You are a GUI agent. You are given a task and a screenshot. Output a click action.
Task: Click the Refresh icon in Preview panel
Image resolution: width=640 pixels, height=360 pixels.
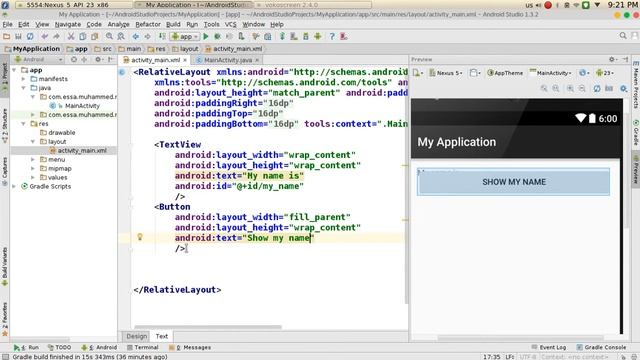(597, 88)
